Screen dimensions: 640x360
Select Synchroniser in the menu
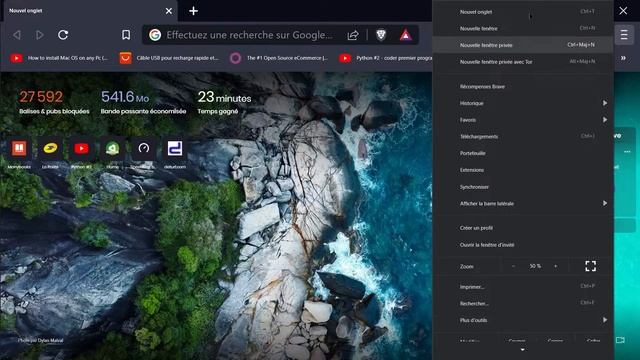(x=522, y=187)
